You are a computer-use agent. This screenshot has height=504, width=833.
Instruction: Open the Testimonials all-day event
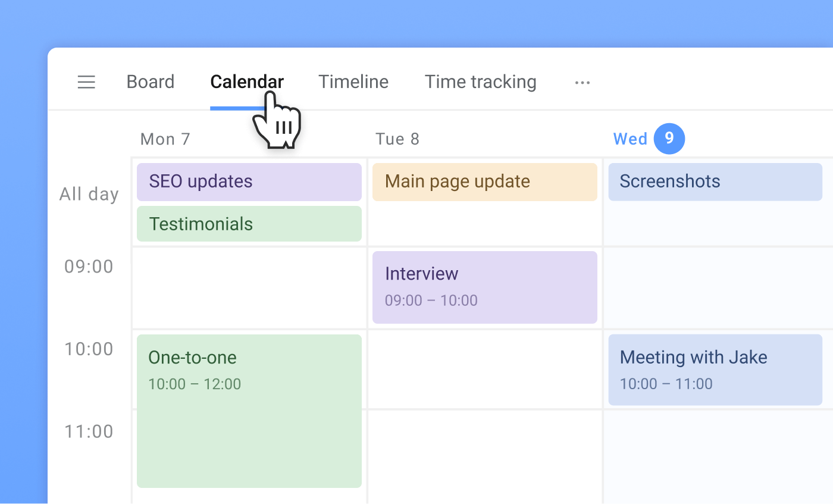249,224
